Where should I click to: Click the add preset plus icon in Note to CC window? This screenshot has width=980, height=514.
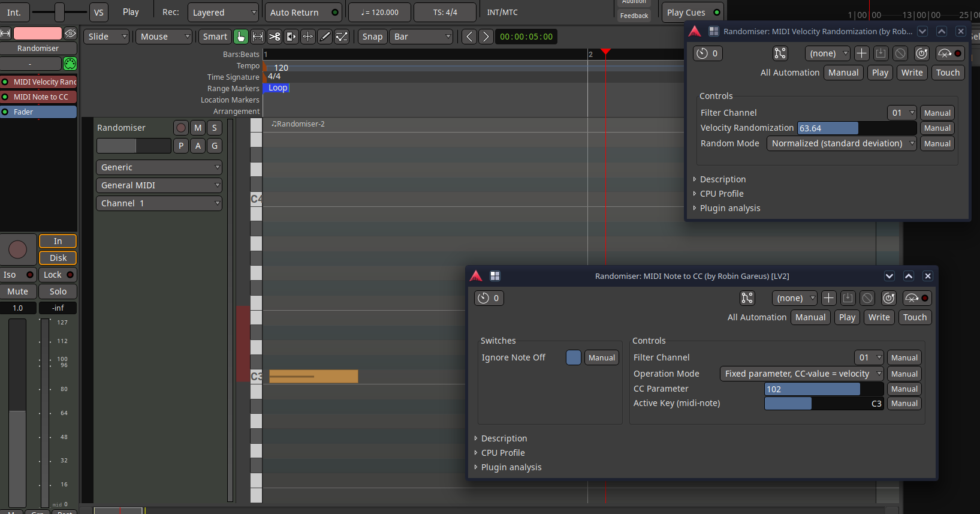[x=828, y=298]
